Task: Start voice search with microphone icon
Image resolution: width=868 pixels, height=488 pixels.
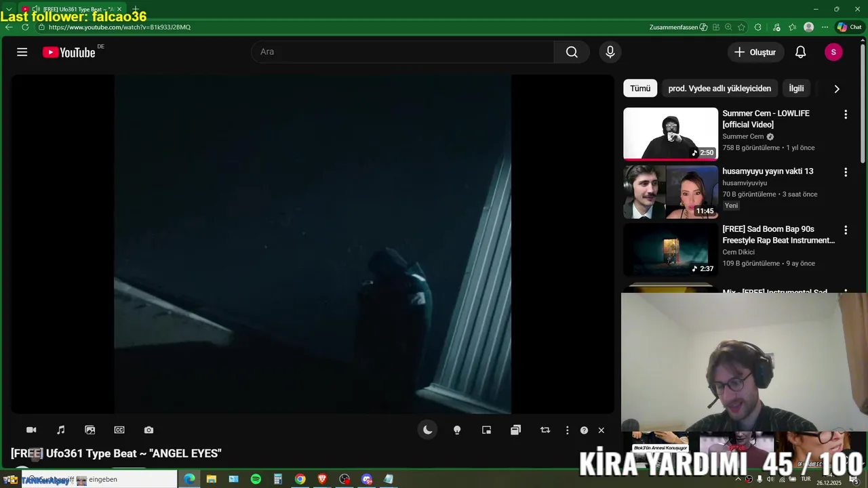Action: click(610, 52)
